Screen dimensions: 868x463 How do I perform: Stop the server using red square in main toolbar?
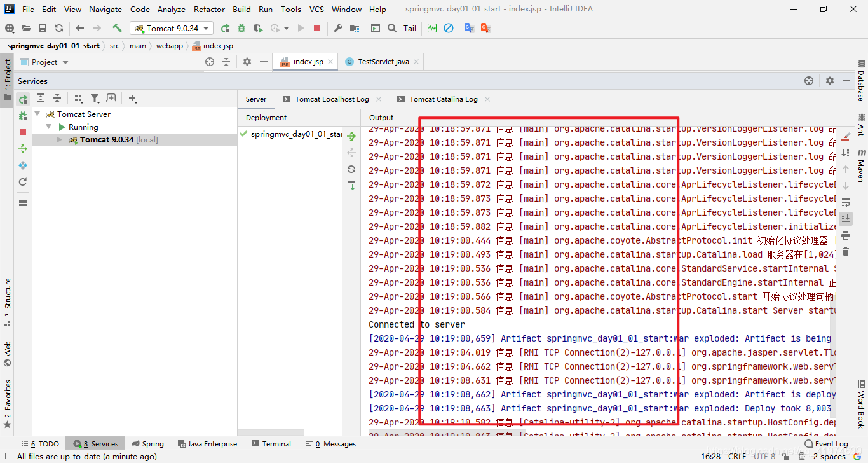point(317,28)
